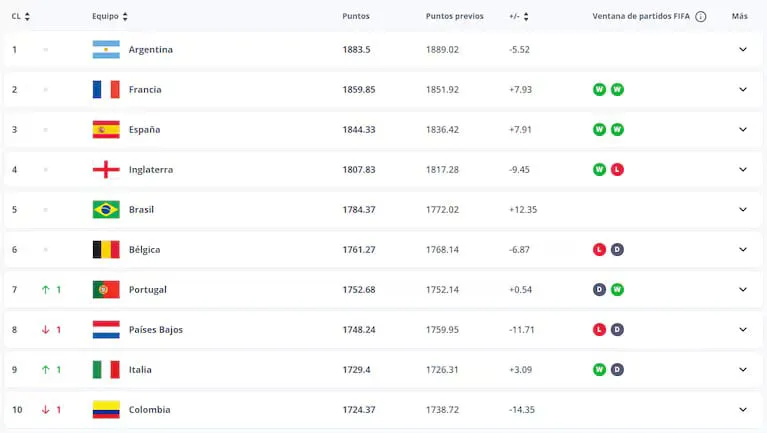This screenshot has width=767, height=433.
Task: Click the Puntos column header
Action: 355,17
